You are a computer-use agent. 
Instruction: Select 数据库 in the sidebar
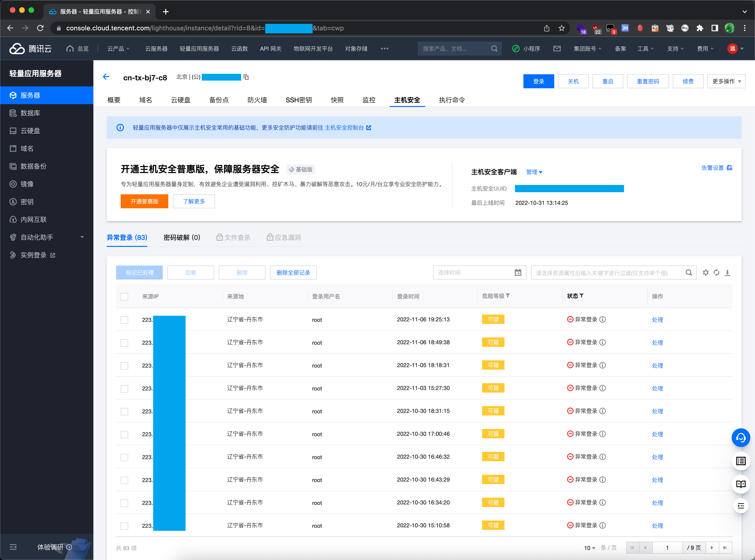(x=47, y=113)
